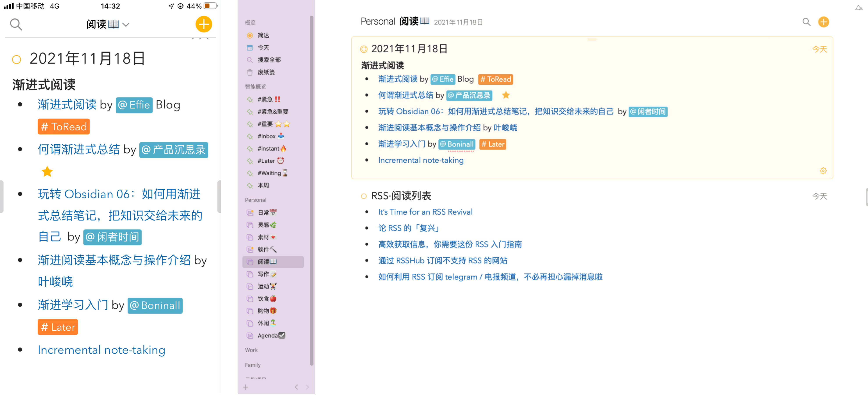Tap the orange add note button on mobile

[x=204, y=24]
